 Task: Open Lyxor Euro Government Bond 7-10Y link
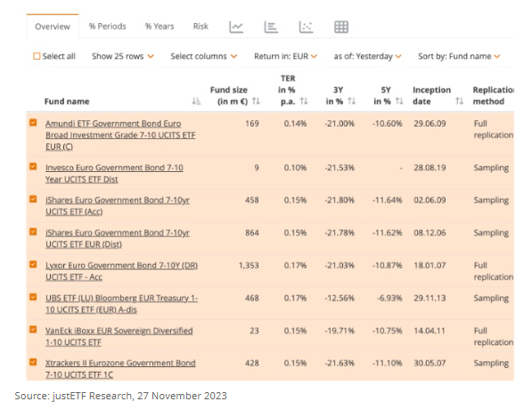tap(121, 271)
